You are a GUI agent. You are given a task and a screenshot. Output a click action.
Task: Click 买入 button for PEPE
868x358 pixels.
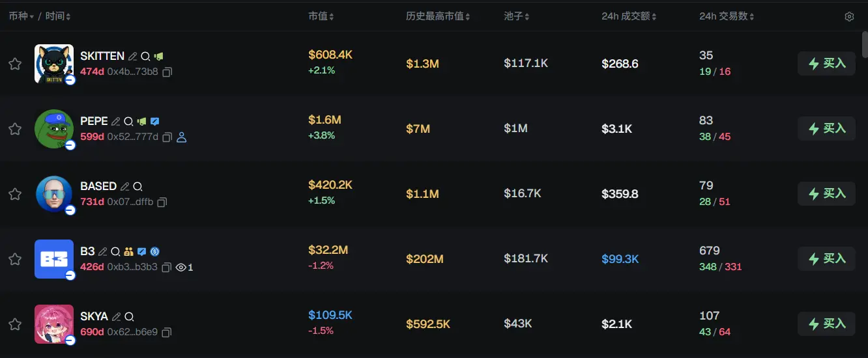point(826,129)
